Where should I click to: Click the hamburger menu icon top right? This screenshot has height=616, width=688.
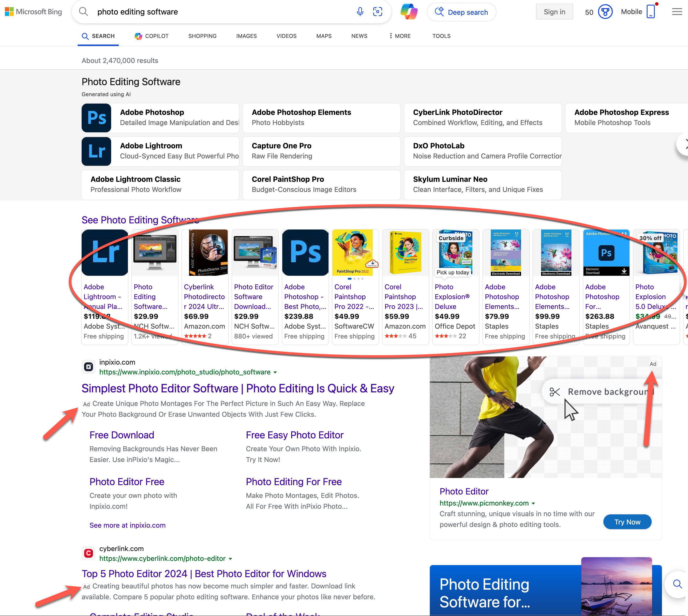click(676, 12)
